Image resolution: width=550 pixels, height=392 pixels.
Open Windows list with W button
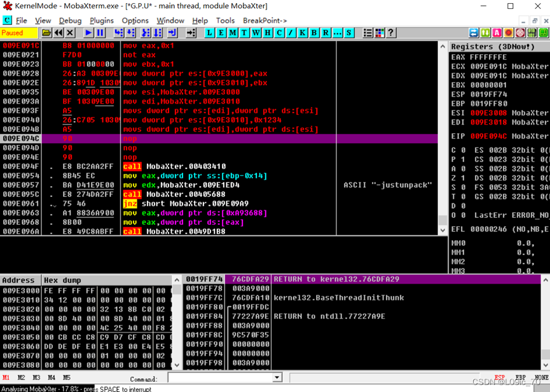coord(256,33)
